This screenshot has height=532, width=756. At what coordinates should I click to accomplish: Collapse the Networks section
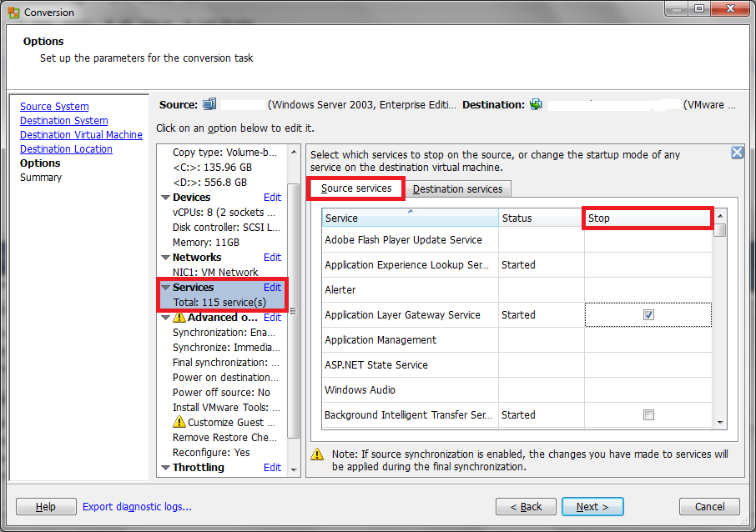(x=165, y=258)
